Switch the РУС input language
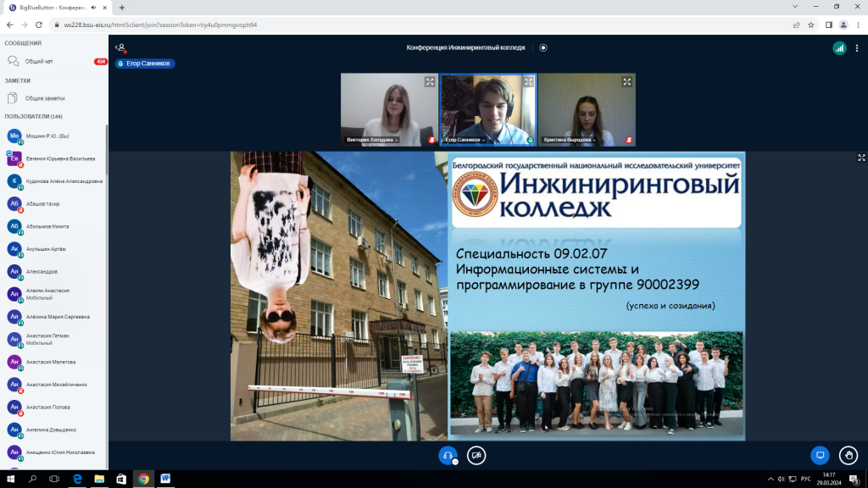 [x=806, y=480]
